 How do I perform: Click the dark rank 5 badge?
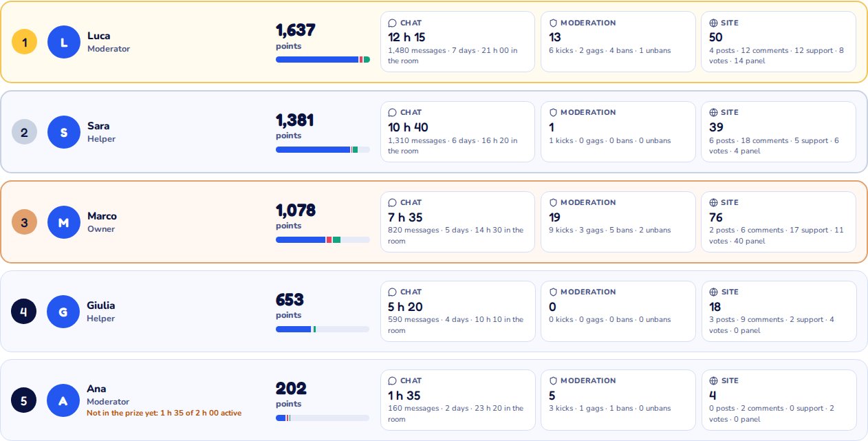point(23,400)
